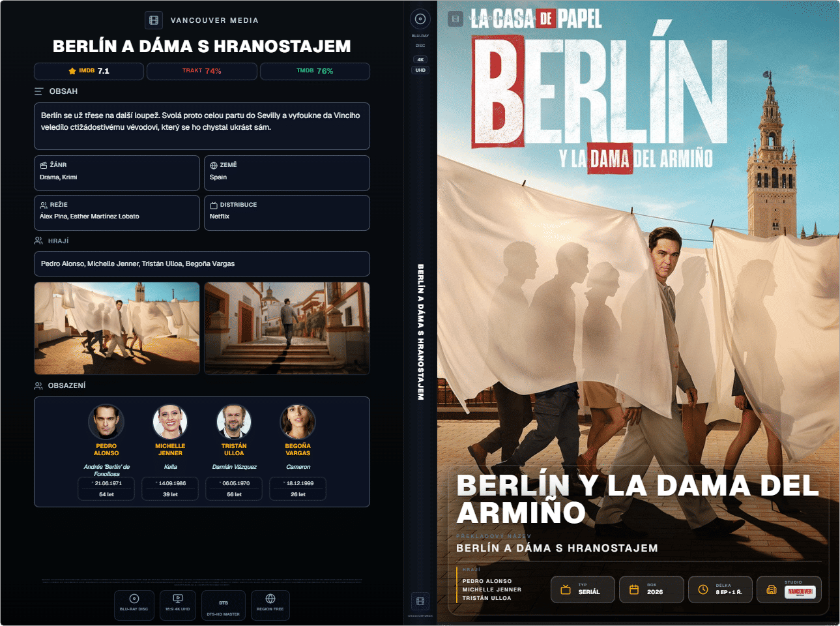
Task: Click the synopsis text box under OBSAH
Action: [202, 126]
